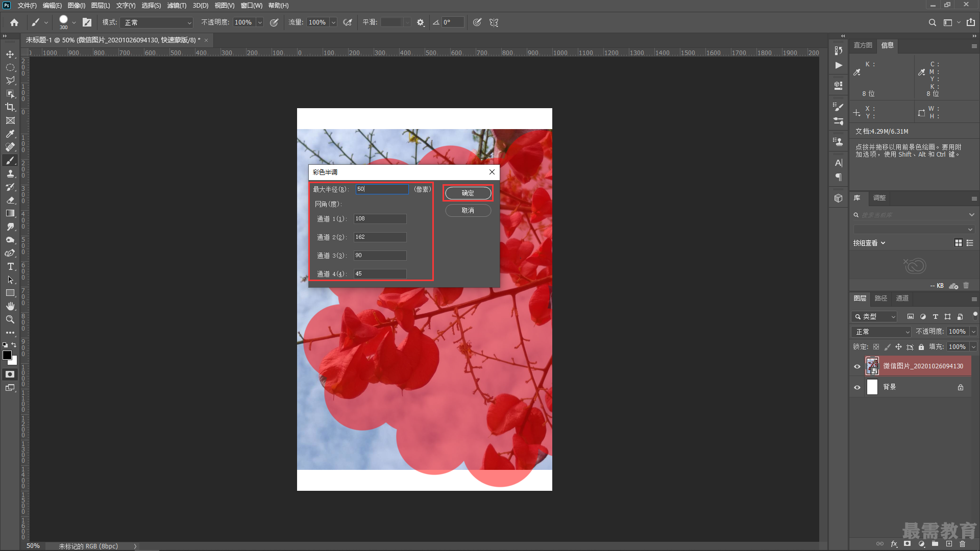Image resolution: width=980 pixels, height=551 pixels.
Task: Click 取消 in 彩色半调 dialog
Action: click(x=468, y=210)
